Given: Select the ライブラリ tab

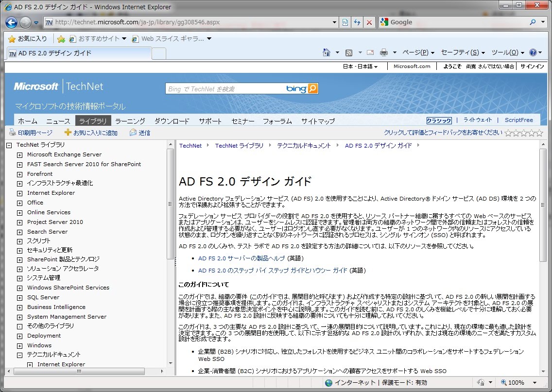Looking at the screenshot, I should coord(93,120).
